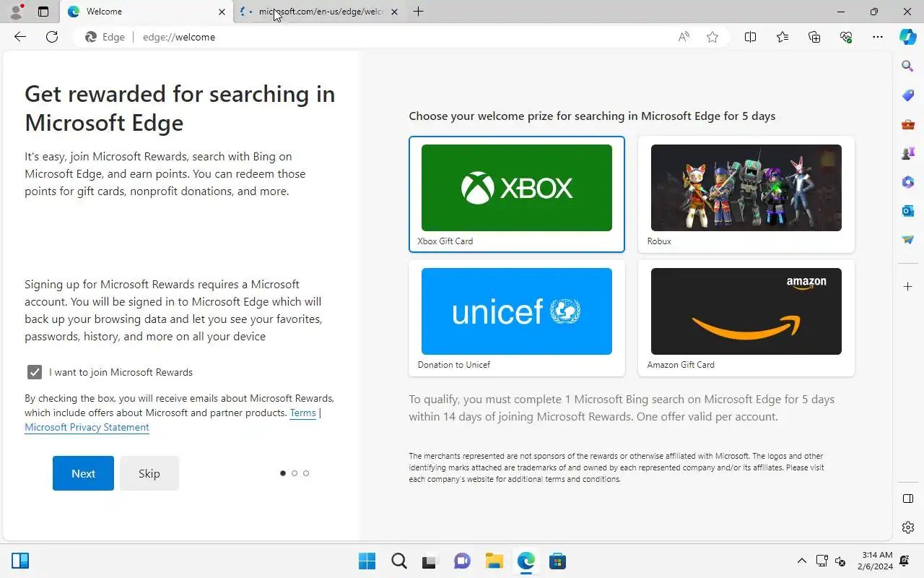Open Task View on taskbar

coord(430,561)
